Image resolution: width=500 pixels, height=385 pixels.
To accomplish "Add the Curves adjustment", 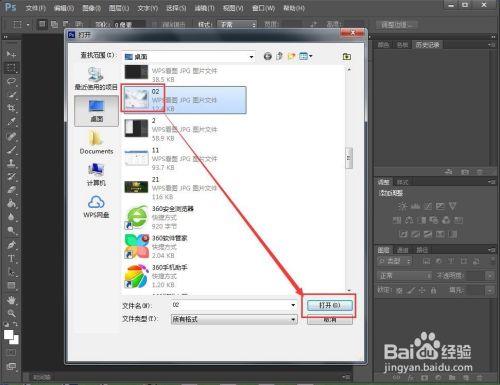I will click(428, 206).
